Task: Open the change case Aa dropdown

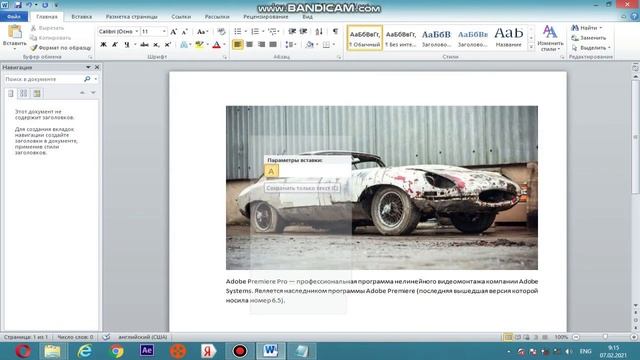Action: click(x=202, y=31)
